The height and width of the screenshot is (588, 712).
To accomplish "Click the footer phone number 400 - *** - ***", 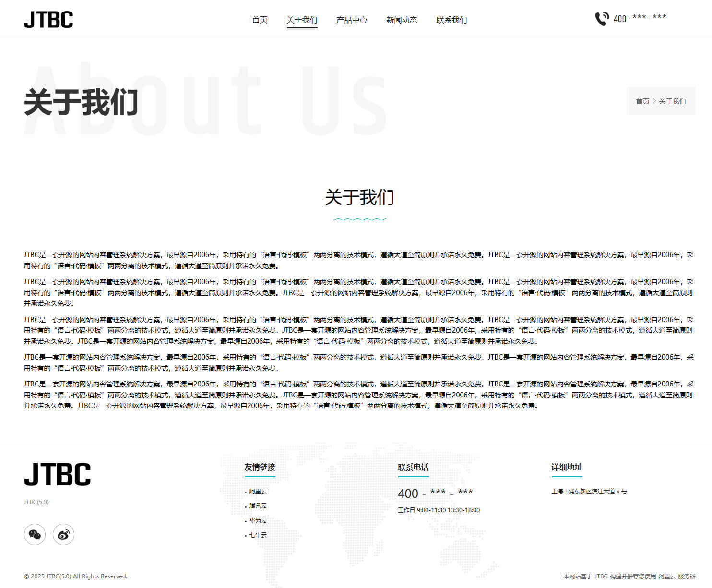I will tap(435, 493).
